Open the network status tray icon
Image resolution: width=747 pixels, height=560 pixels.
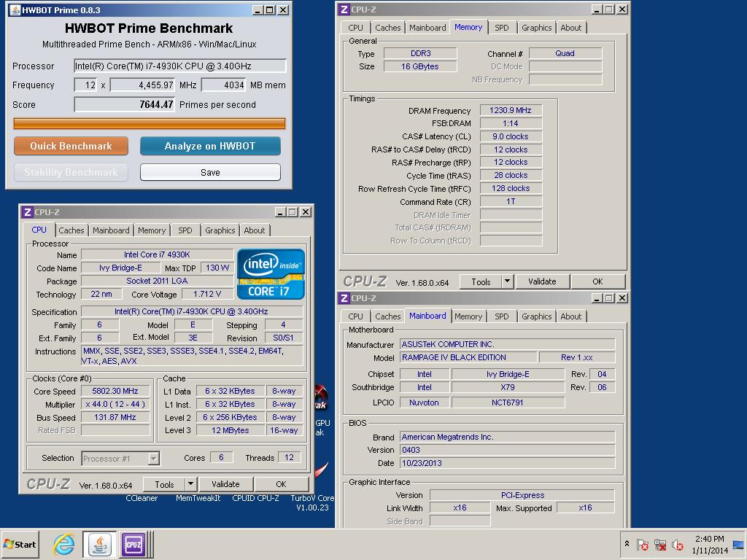coord(659,545)
